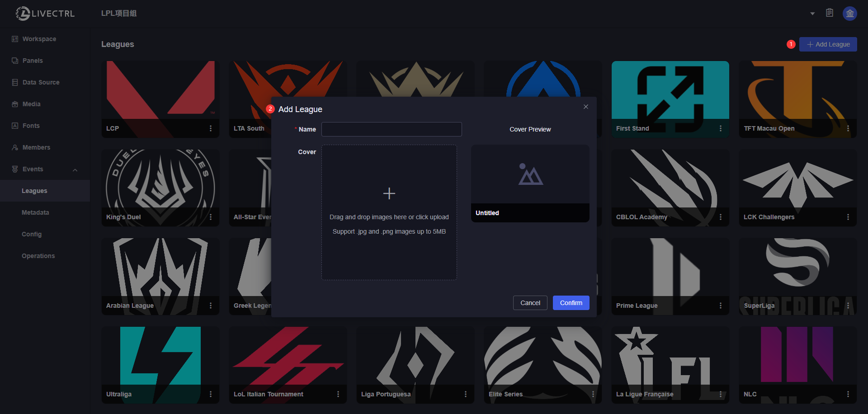Image resolution: width=868 pixels, height=414 pixels.
Task: Expand the top-right dropdown arrow
Action: point(812,14)
